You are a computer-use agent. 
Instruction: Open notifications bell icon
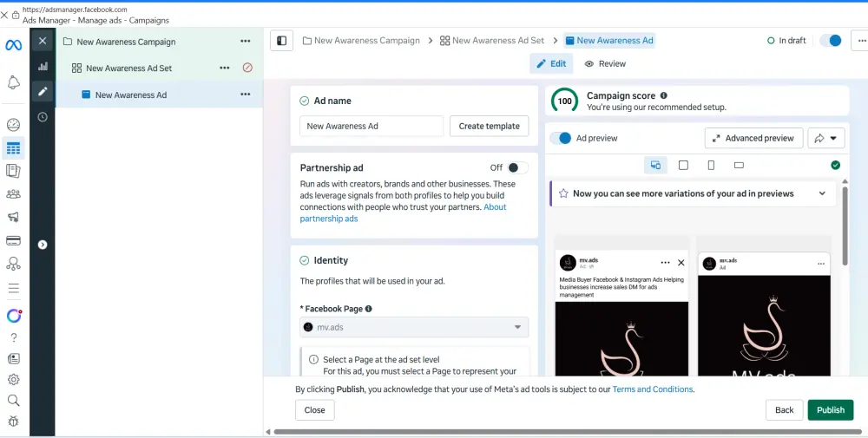click(13, 82)
